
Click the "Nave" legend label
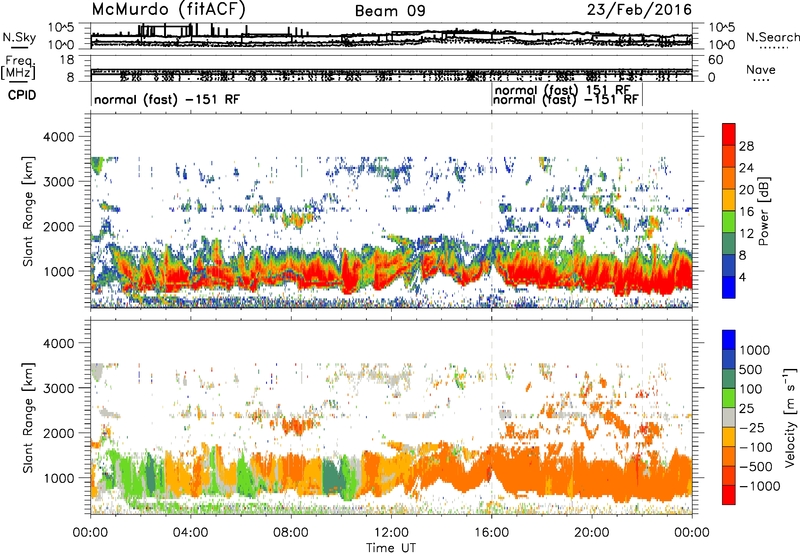[761, 70]
